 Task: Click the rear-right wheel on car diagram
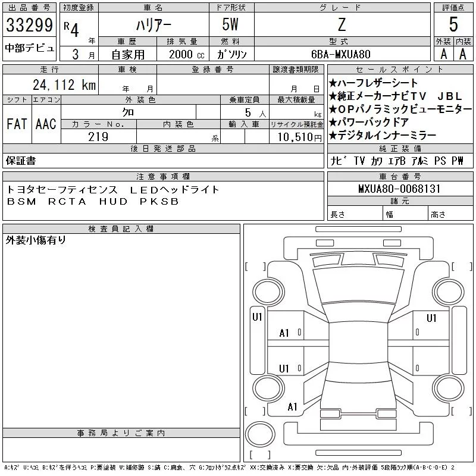point(448,387)
